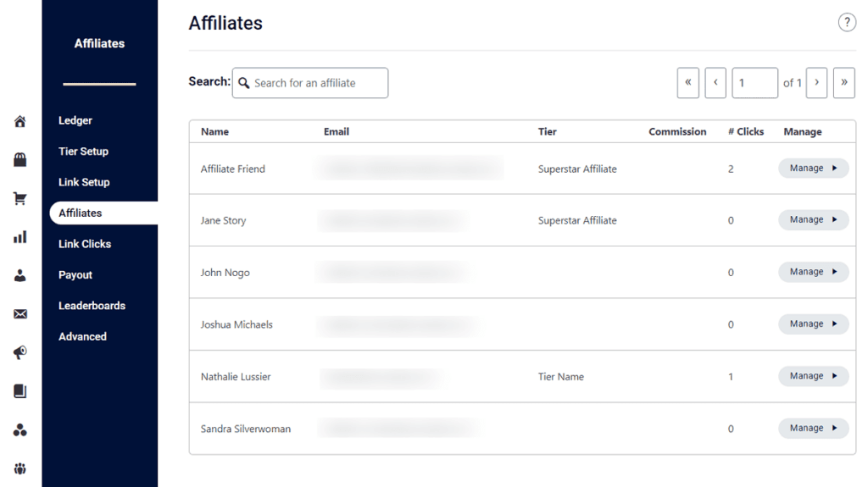Open Leaderboards in the Affiliates menu

[x=92, y=306]
